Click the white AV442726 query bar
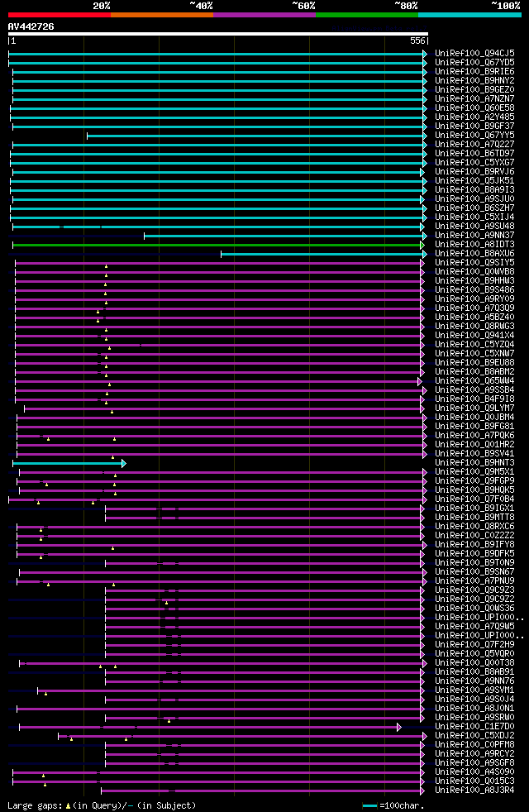Screen dimensions: 529x812 point(218,34)
